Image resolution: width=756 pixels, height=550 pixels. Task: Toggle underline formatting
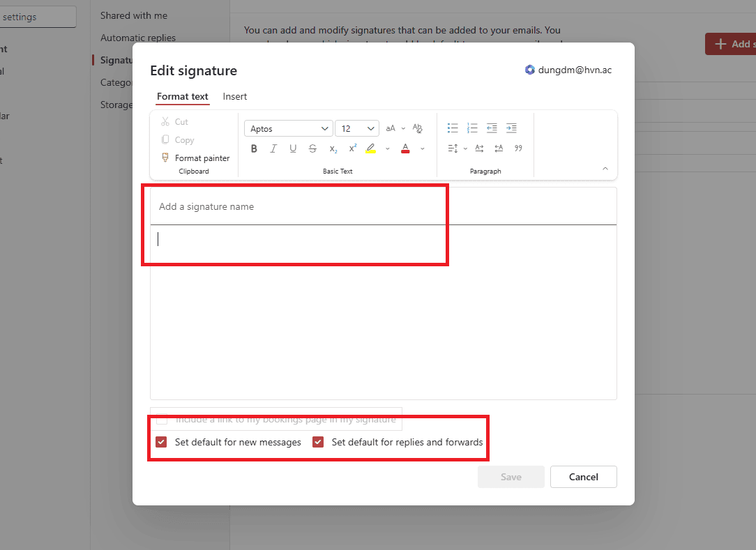coord(293,148)
